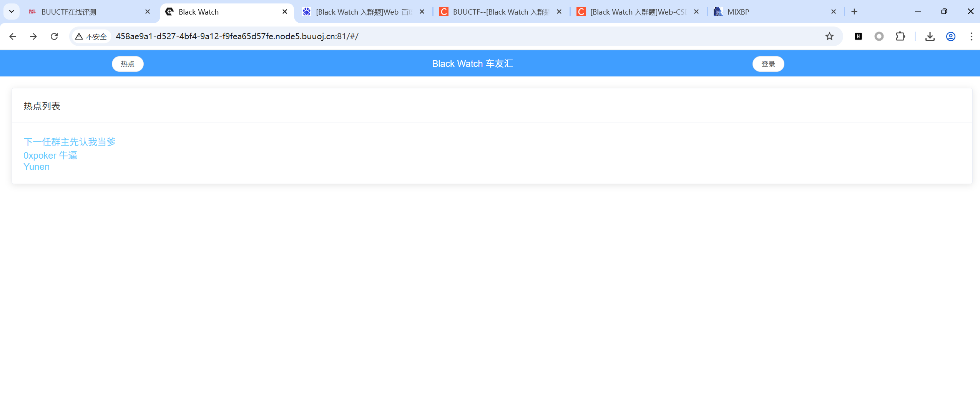Open the extensions puzzle icon
Image resolution: width=980 pixels, height=393 pixels.
tap(900, 36)
